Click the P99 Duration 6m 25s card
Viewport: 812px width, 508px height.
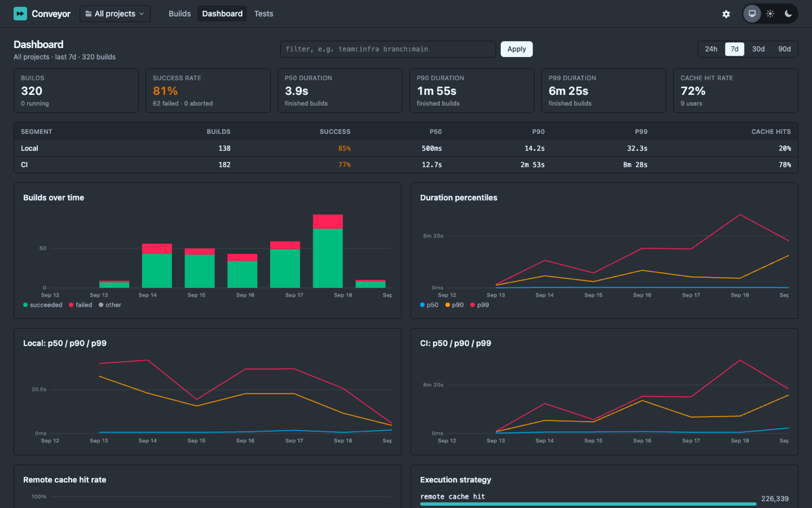tap(604, 91)
